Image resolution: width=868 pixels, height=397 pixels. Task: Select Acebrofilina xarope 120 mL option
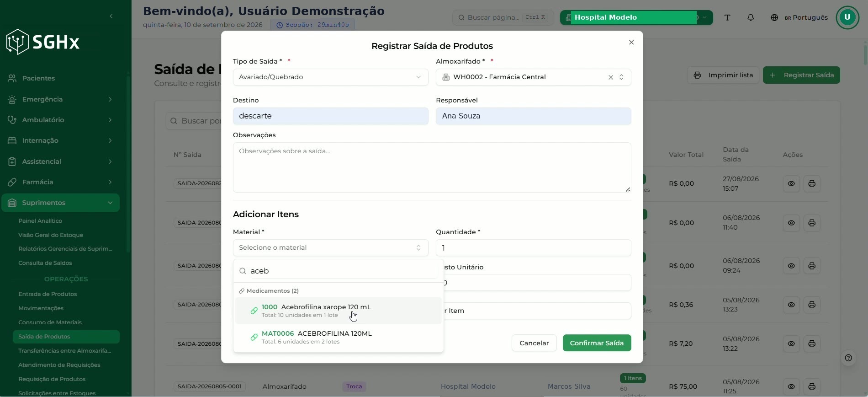point(338,311)
